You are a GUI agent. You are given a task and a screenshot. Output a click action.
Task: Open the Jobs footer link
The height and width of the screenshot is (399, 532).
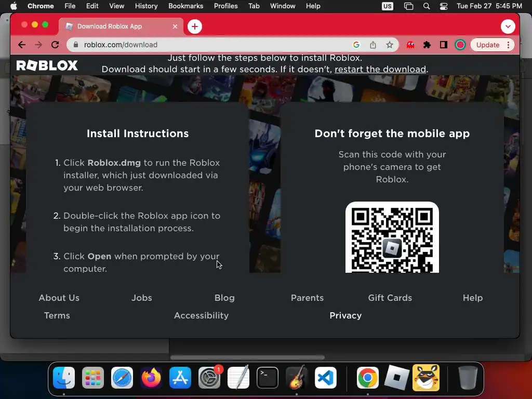point(142,298)
